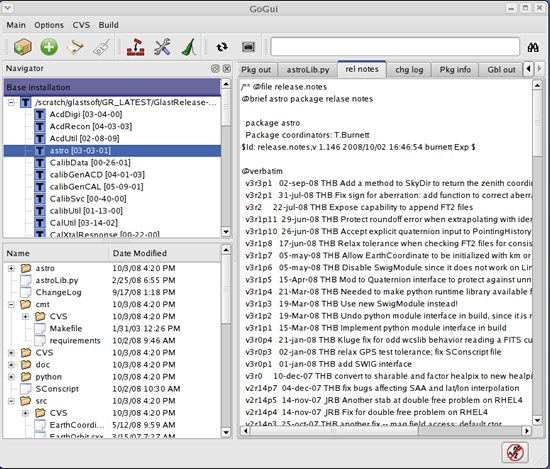Collapse the GlastRelease root tree node
The image size is (550, 469).
pyautogui.click(x=11, y=102)
